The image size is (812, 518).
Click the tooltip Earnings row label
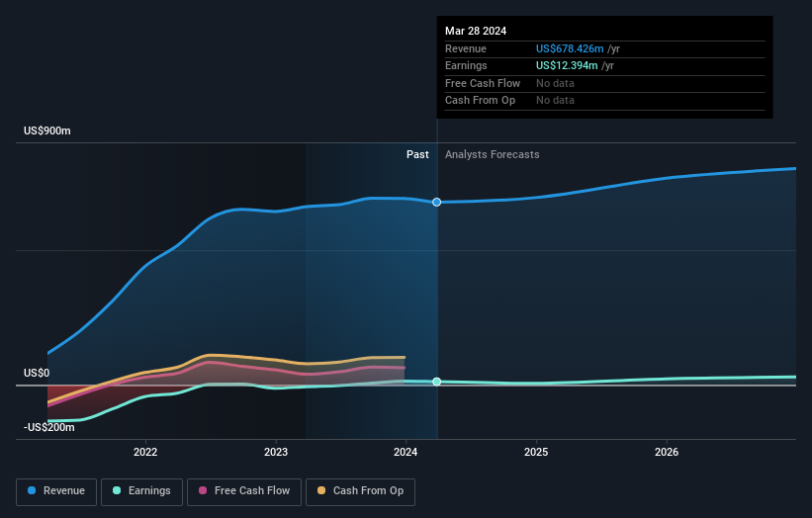466,65
